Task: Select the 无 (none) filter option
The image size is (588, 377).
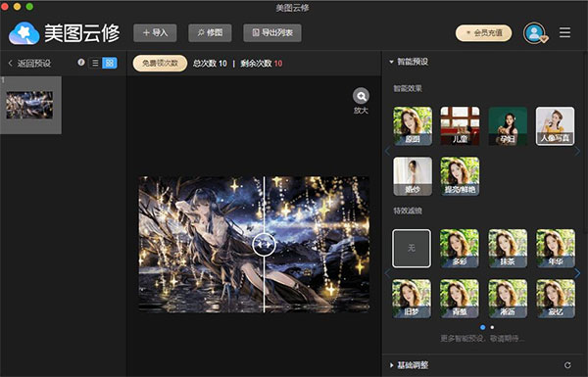Action: click(x=412, y=248)
